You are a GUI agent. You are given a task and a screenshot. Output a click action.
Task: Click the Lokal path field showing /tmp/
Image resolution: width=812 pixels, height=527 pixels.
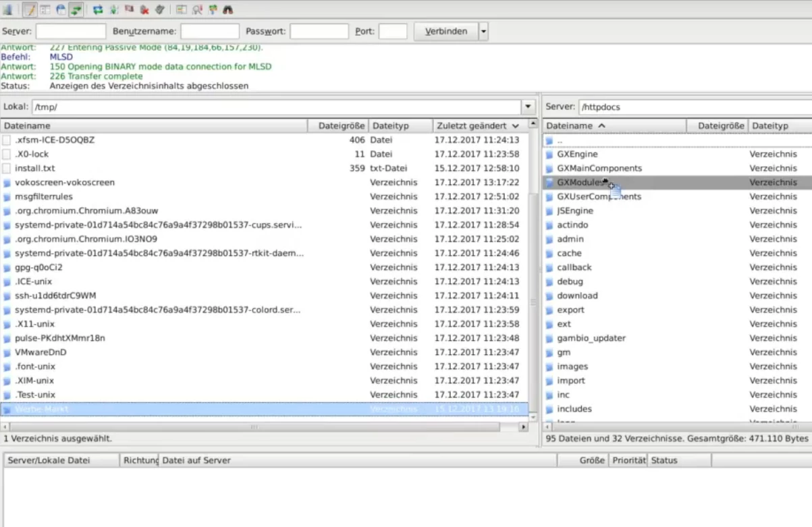coord(276,107)
